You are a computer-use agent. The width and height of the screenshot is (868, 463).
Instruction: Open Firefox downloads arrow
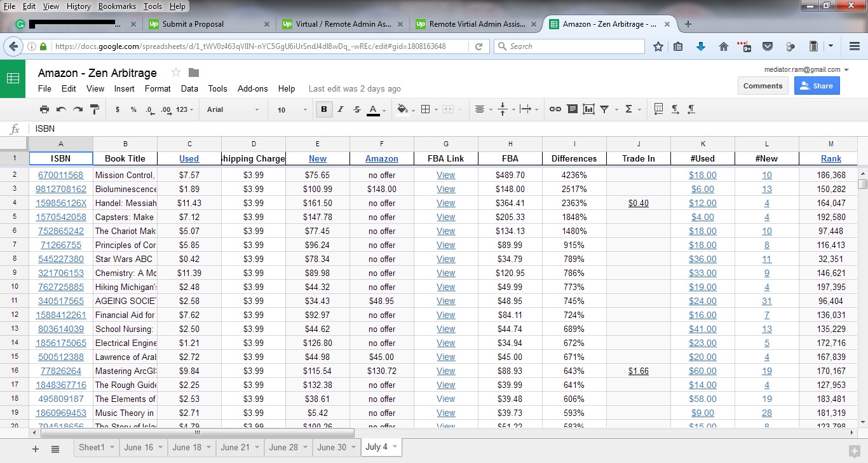click(x=701, y=46)
